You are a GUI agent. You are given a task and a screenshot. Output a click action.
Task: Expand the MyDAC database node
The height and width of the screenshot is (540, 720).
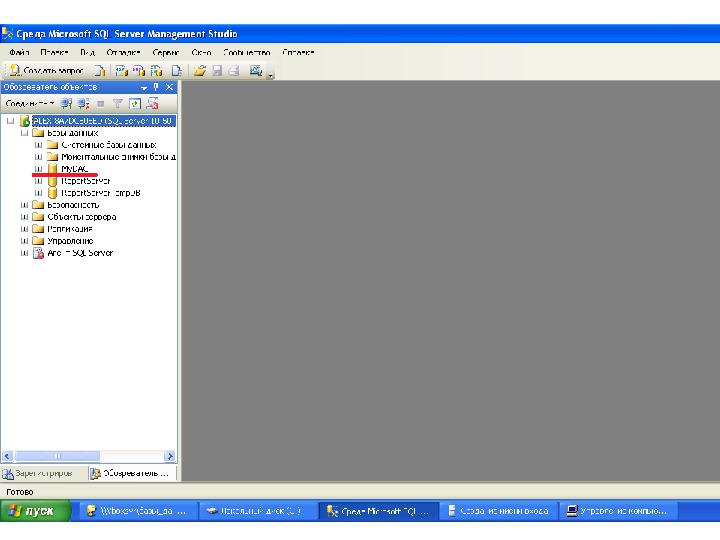click(x=38, y=169)
